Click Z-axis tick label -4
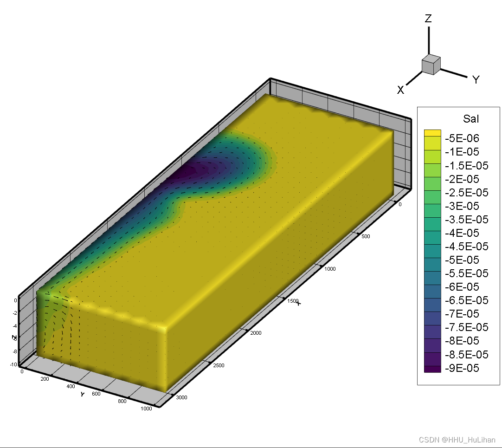This screenshot has height=448, width=502. click(x=15, y=326)
